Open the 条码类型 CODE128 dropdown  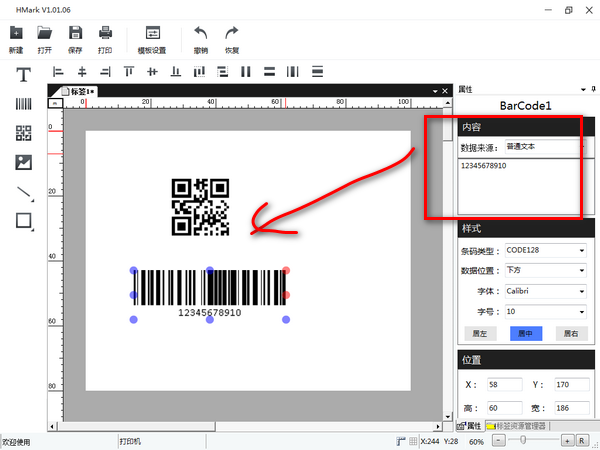(x=545, y=250)
